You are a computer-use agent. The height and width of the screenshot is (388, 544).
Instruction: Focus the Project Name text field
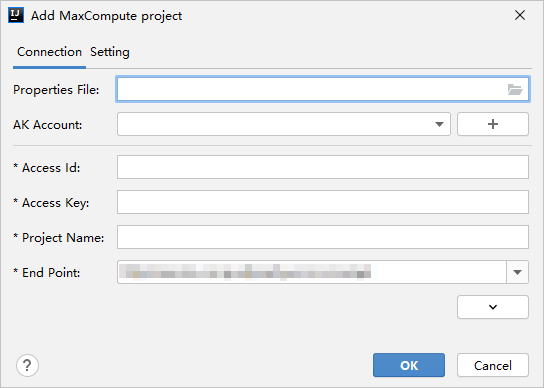click(x=323, y=237)
